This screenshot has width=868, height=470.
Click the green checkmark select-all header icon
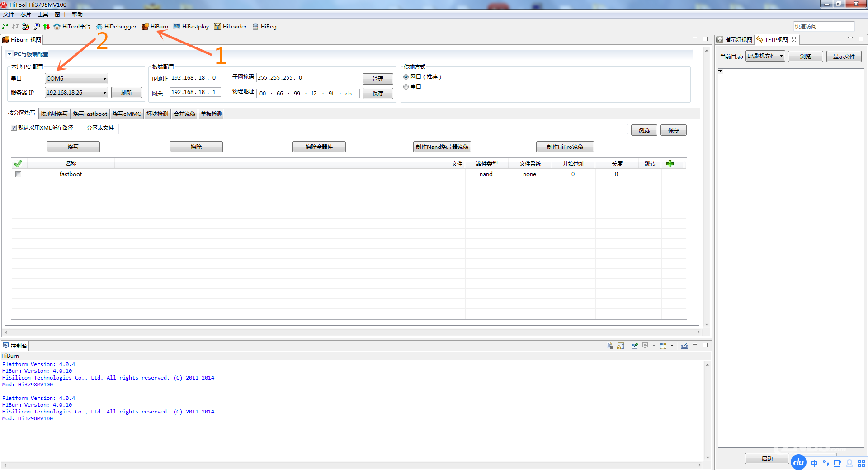[18, 164]
